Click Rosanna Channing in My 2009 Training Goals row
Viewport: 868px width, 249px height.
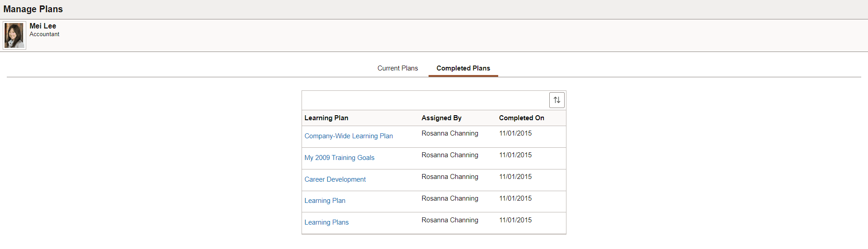point(450,155)
